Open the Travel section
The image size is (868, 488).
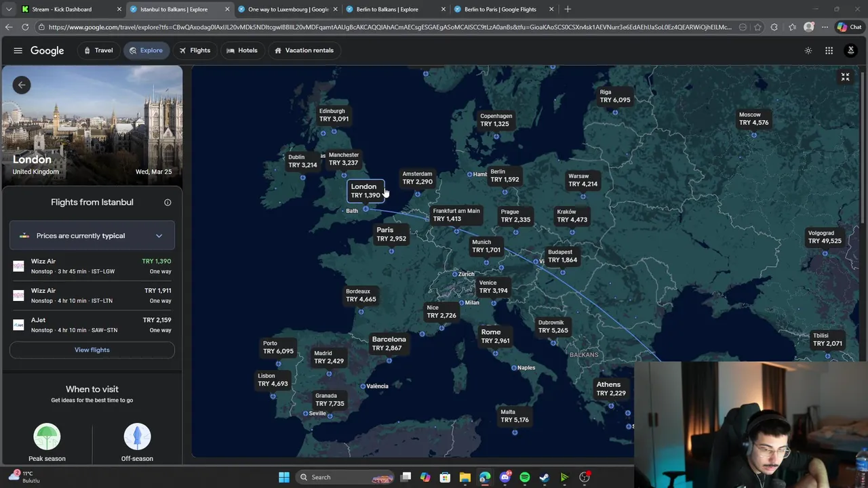click(x=98, y=50)
